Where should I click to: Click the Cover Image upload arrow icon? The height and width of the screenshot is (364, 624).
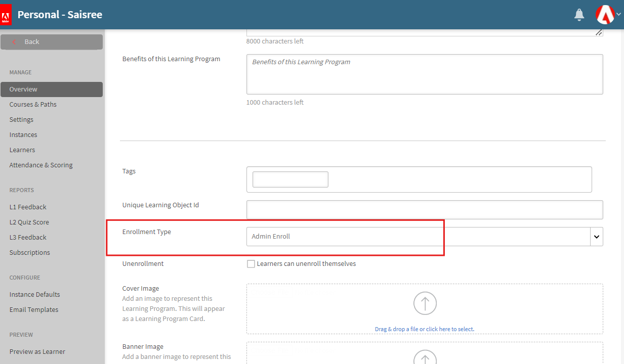coord(425,303)
